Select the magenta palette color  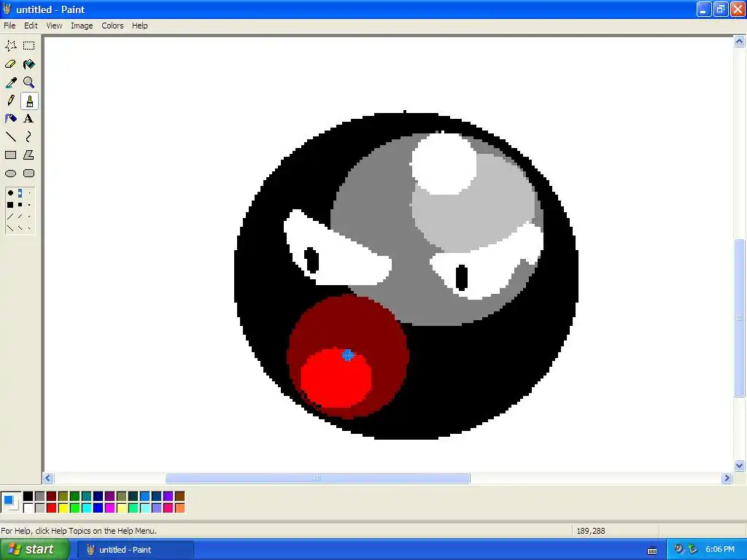(x=109, y=508)
